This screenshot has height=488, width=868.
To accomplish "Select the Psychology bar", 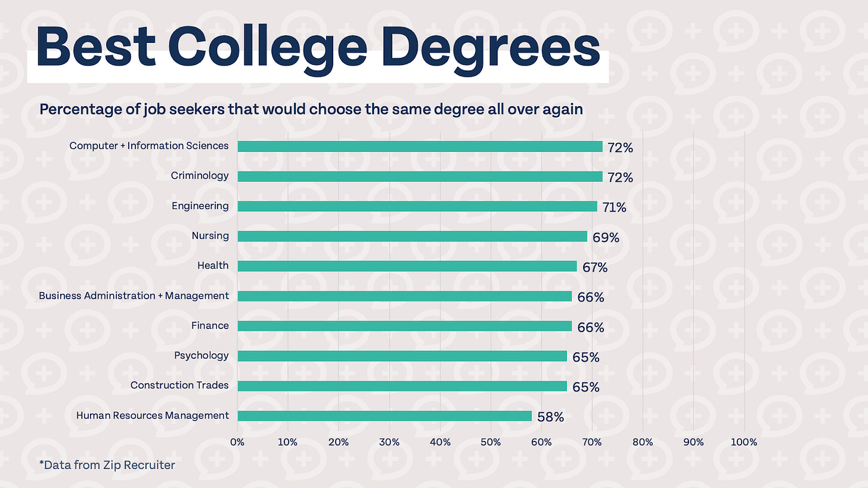I will tap(402, 356).
